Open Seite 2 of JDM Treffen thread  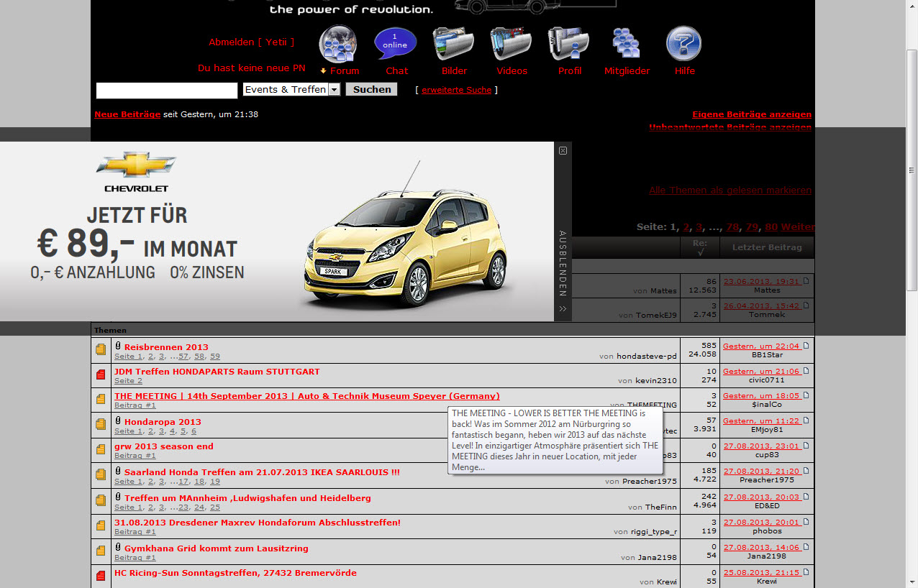pos(129,381)
